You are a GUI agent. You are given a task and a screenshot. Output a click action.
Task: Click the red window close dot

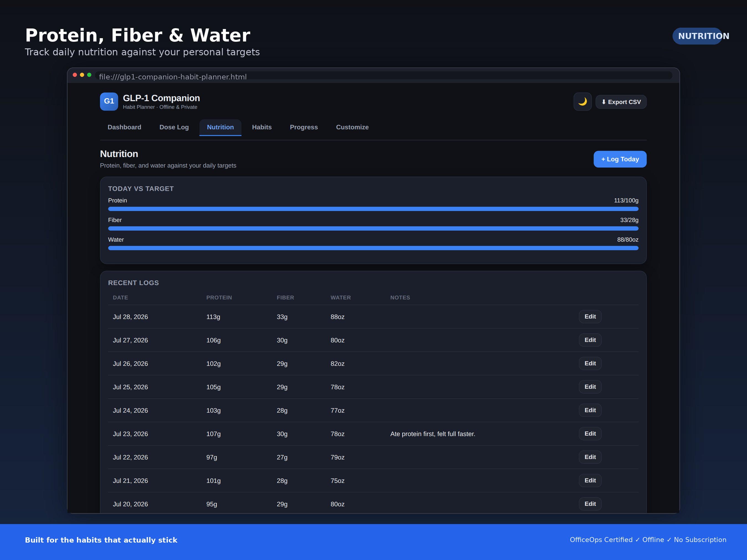tap(75, 75)
